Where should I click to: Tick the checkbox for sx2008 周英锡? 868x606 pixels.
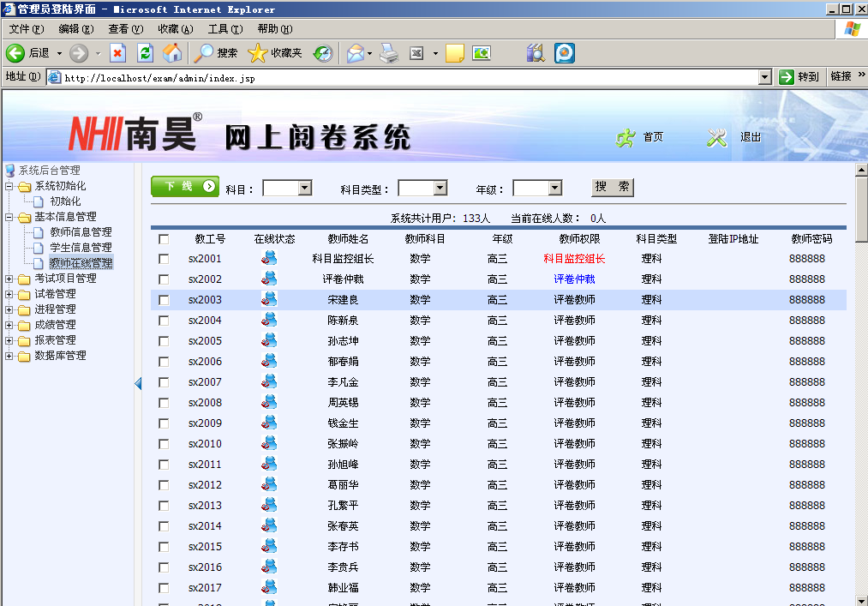tap(164, 403)
